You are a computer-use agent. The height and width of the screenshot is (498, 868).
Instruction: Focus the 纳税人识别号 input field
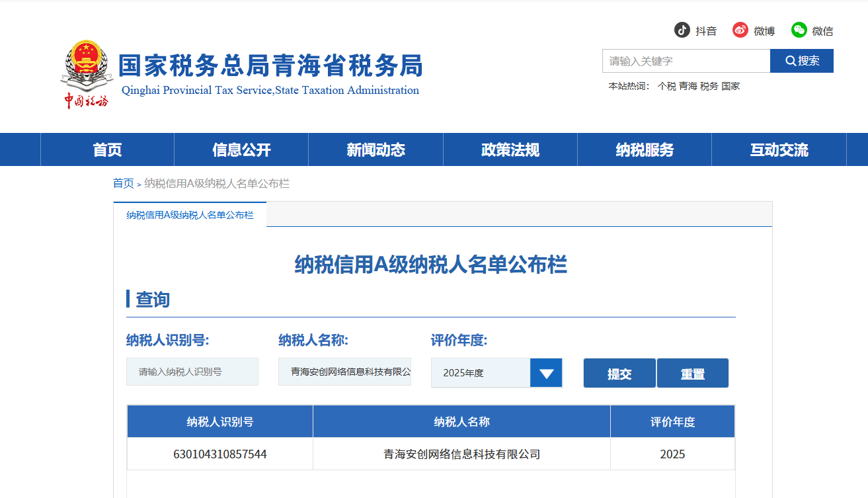(x=192, y=372)
